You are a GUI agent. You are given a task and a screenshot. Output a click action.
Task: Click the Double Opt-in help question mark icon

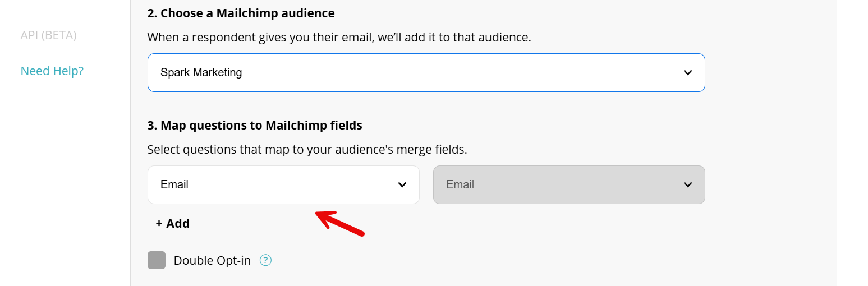pos(266,260)
